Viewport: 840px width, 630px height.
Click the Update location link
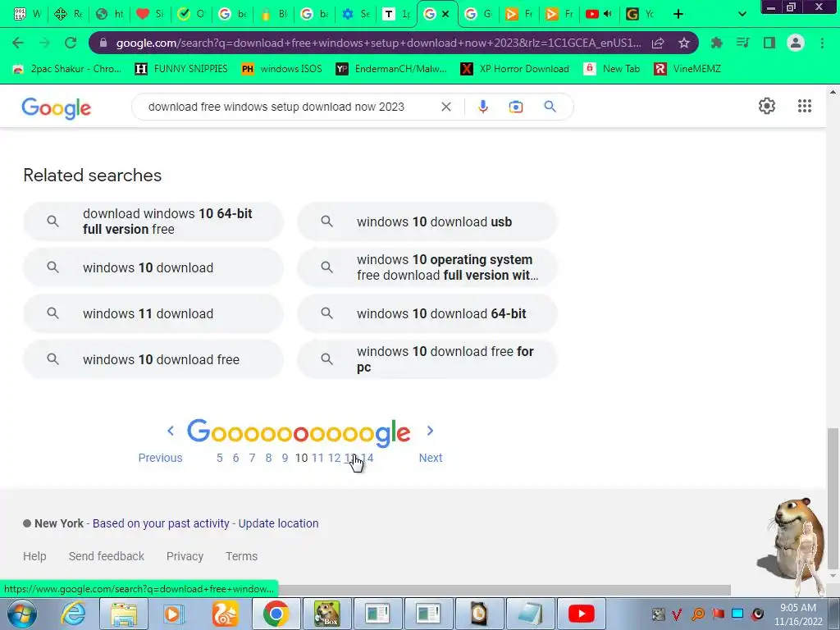pyautogui.click(x=278, y=523)
